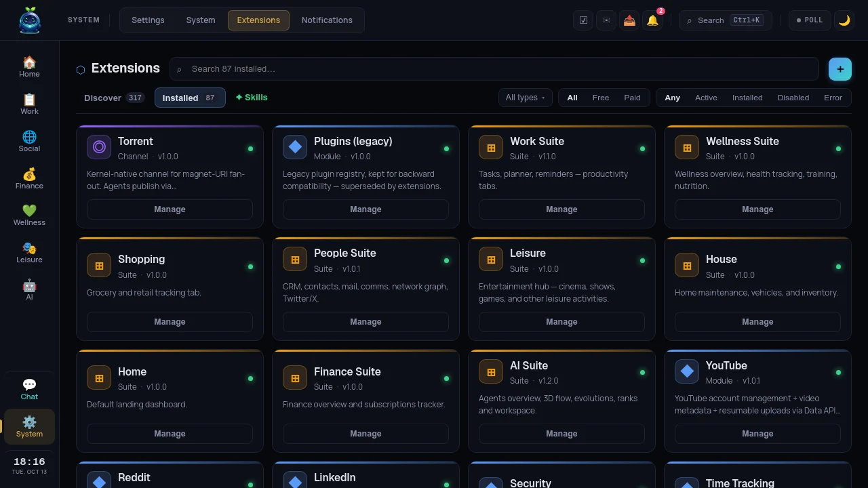
Task: Click the Torrent extension icon
Action: [99, 147]
